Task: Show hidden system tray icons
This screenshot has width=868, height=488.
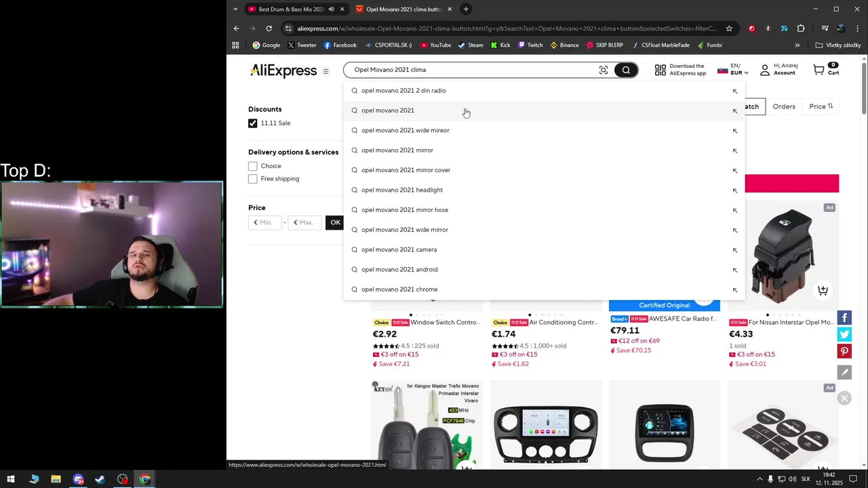Action: click(759, 479)
